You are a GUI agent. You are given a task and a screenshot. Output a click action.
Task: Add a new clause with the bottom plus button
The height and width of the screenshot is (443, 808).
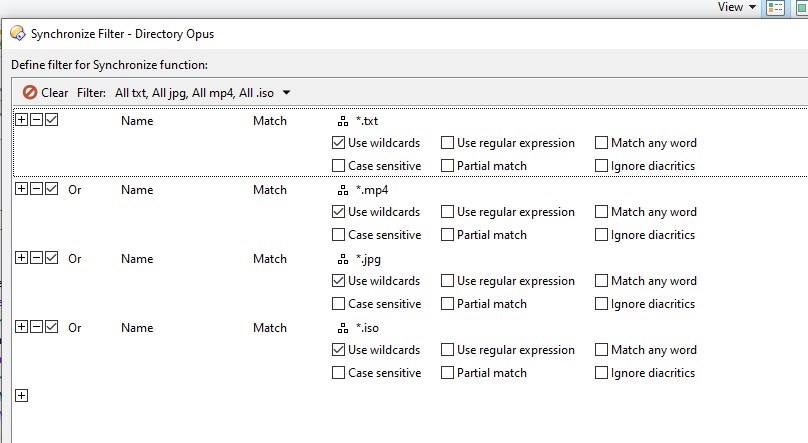click(22, 396)
